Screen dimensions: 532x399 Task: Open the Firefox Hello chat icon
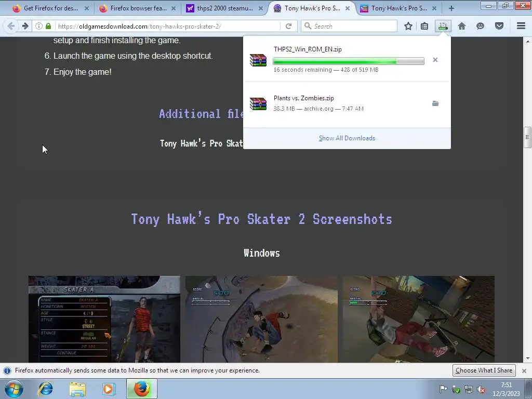click(x=480, y=26)
